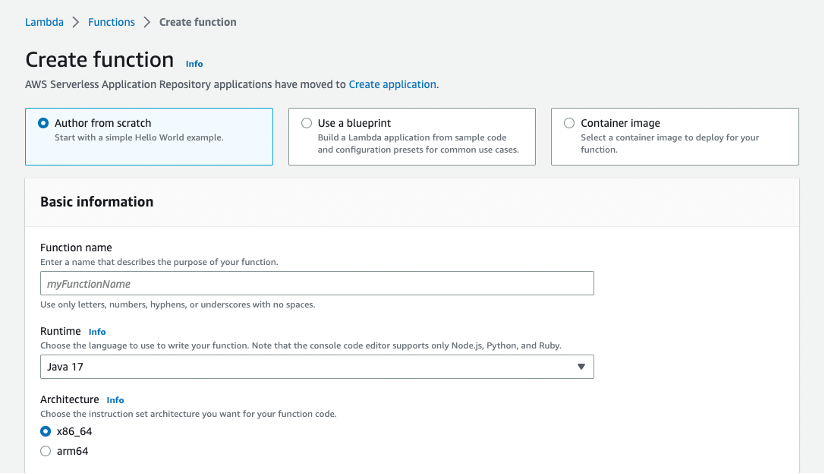This screenshot has width=824, height=474.
Task: Click the Basic information section heading
Action: (x=97, y=202)
